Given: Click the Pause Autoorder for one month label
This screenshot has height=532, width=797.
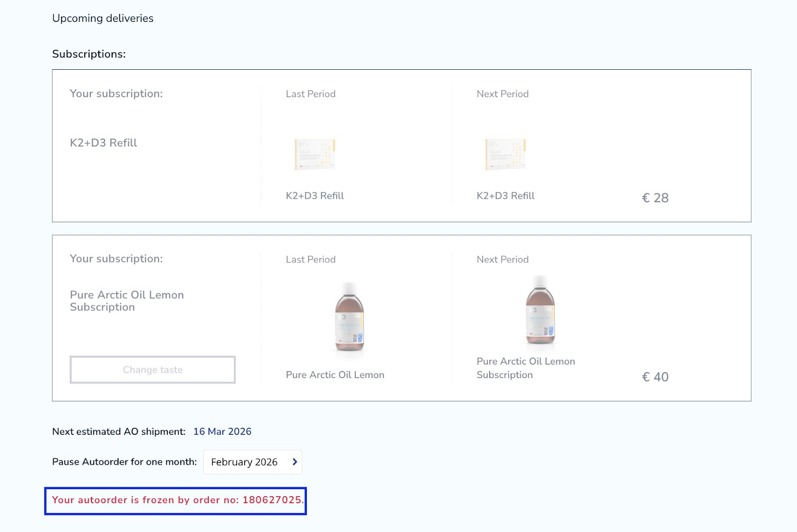Looking at the screenshot, I should pos(125,462).
